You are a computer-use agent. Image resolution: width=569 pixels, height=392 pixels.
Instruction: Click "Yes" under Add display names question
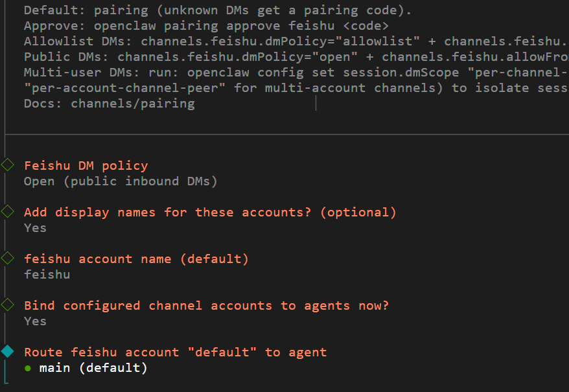point(35,228)
